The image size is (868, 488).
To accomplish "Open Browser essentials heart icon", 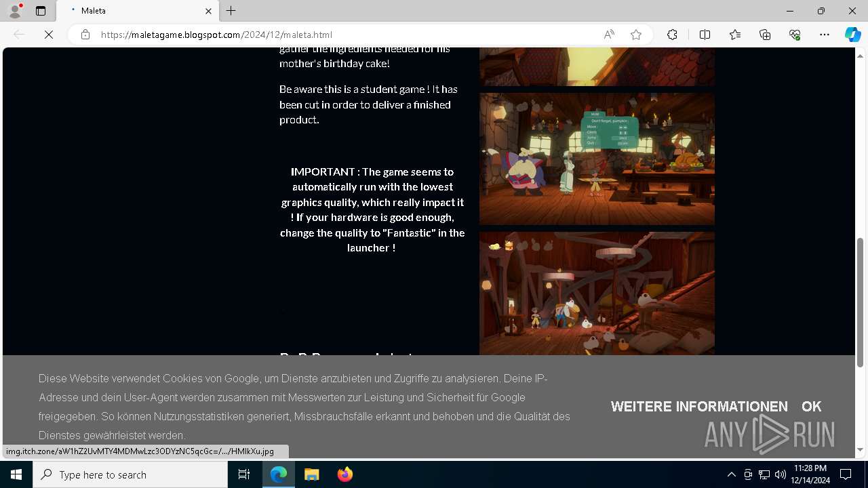I will (795, 35).
